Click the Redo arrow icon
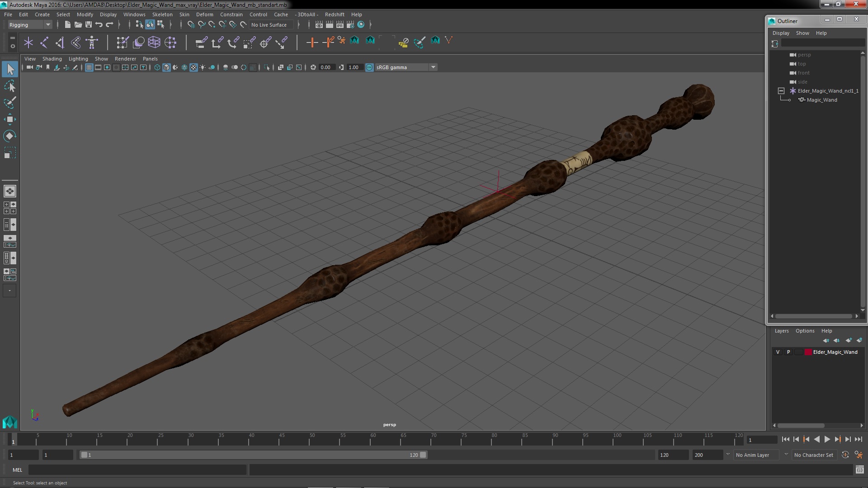868x488 pixels. pyautogui.click(x=109, y=24)
